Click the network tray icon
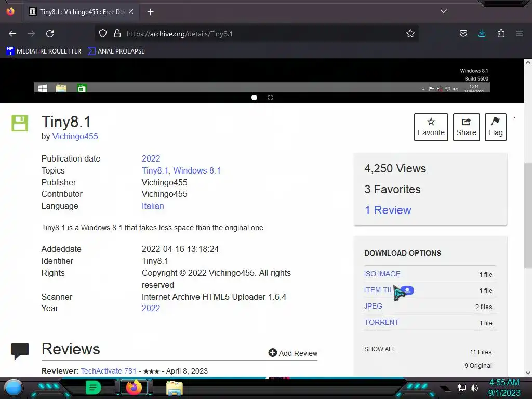The width and height of the screenshot is (532, 399). coord(462,388)
